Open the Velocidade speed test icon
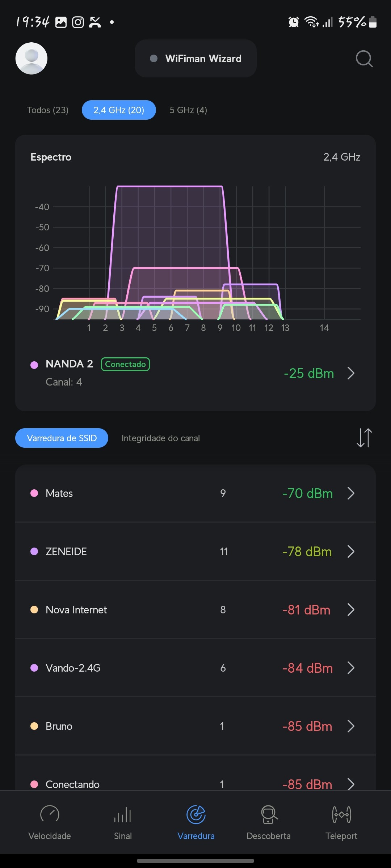391x868 pixels. coord(50,815)
